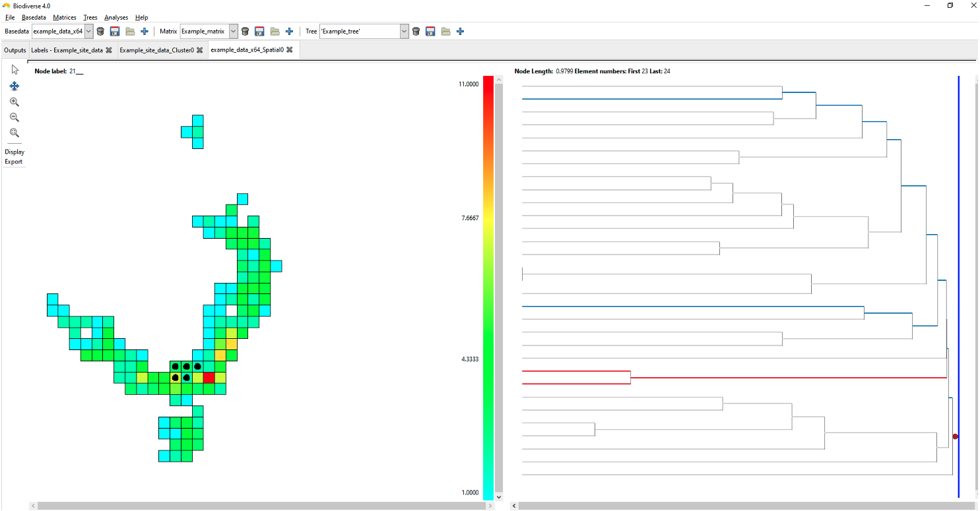Choose the zoom out magnifier tool
980x511 pixels.
tap(15, 117)
